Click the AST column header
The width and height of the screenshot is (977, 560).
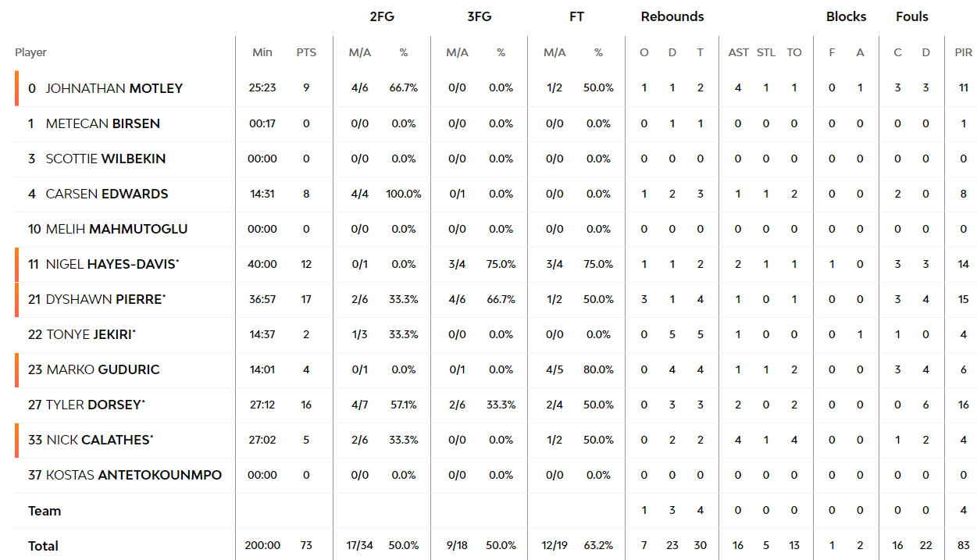(738, 52)
